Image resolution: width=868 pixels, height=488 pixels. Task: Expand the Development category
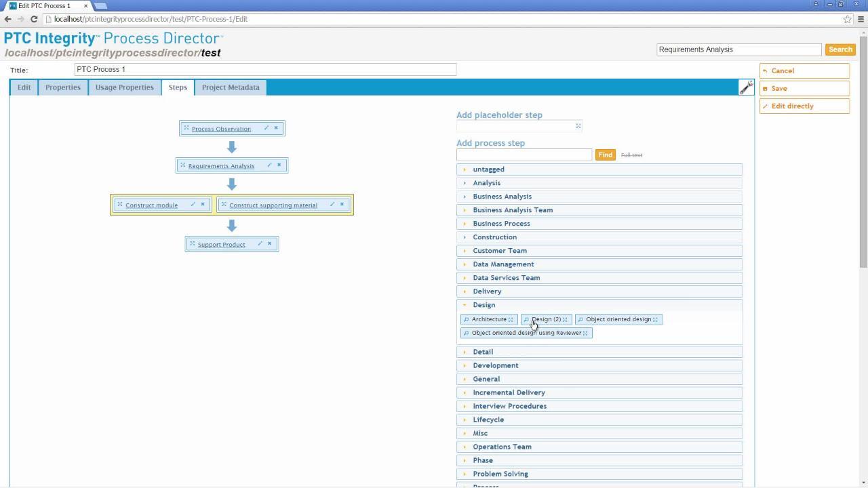599,365
